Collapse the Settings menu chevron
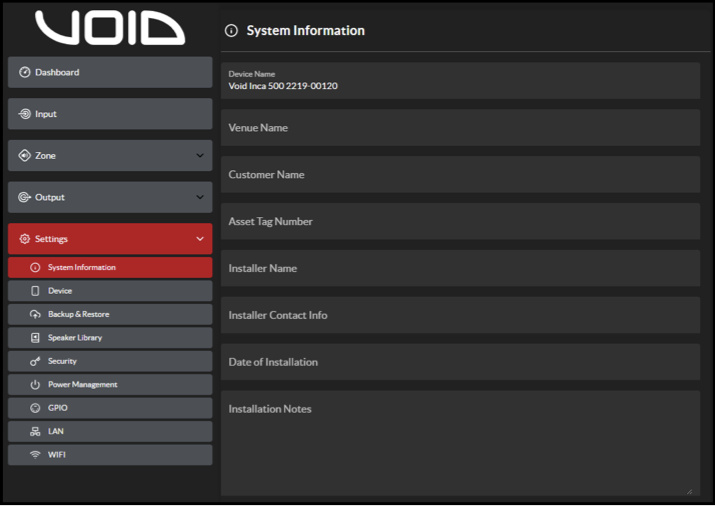The width and height of the screenshot is (715, 508). [200, 239]
